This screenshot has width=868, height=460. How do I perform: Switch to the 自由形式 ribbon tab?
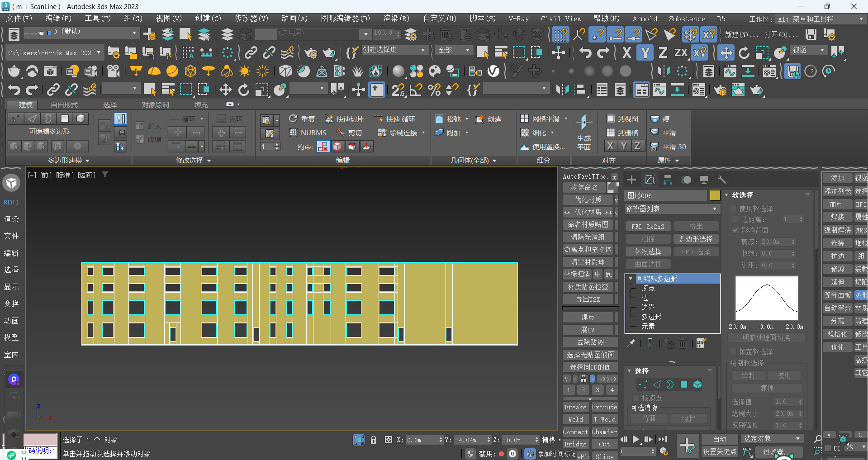pyautogui.click(x=64, y=104)
